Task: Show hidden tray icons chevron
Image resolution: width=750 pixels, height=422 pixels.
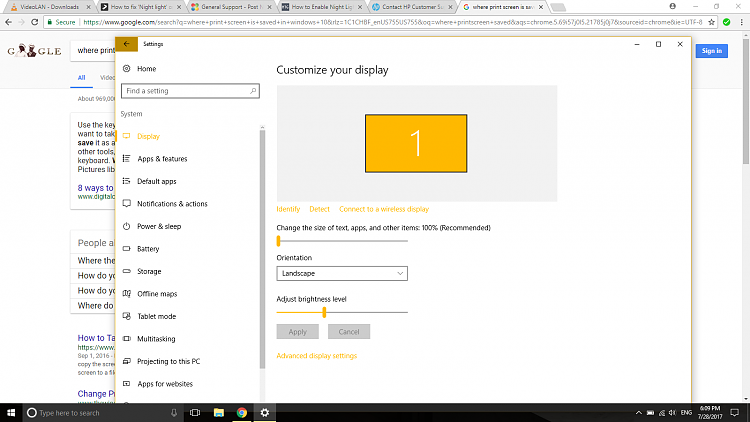Action: (639, 412)
